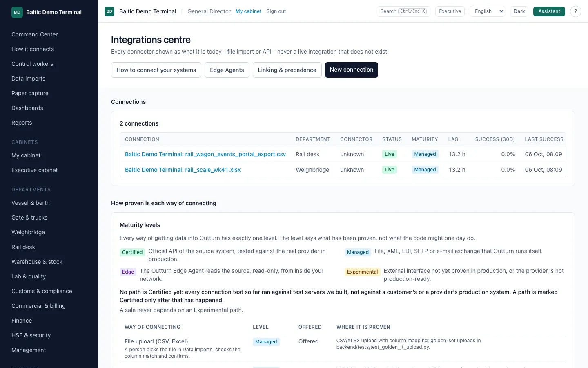The width and height of the screenshot is (588, 368).
Task: Sign out of the terminal
Action: tap(276, 11)
